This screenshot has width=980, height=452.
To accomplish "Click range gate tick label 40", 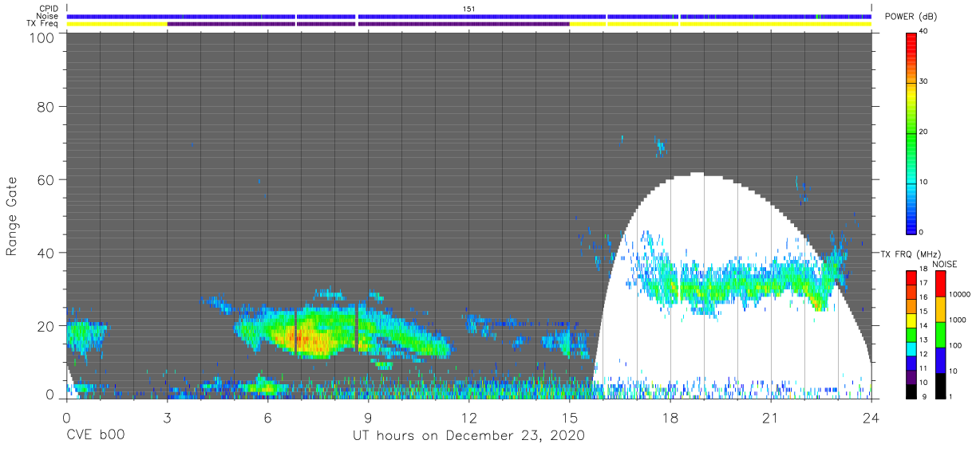I will click(x=45, y=253).
